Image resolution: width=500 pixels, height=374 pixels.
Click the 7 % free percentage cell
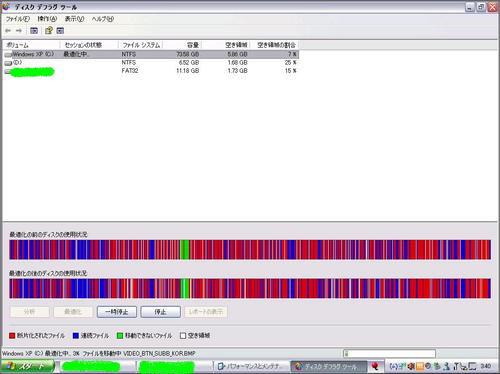pos(292,54)
